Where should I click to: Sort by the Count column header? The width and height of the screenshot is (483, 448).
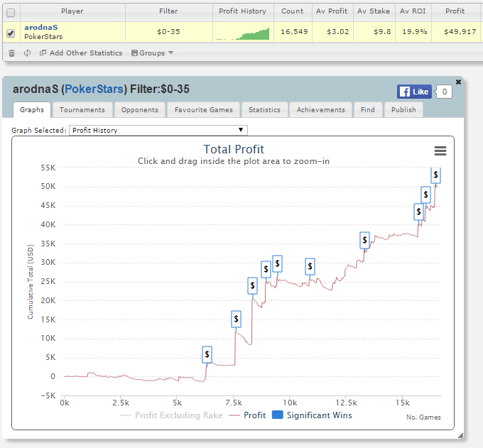click(x=293, y=11)
